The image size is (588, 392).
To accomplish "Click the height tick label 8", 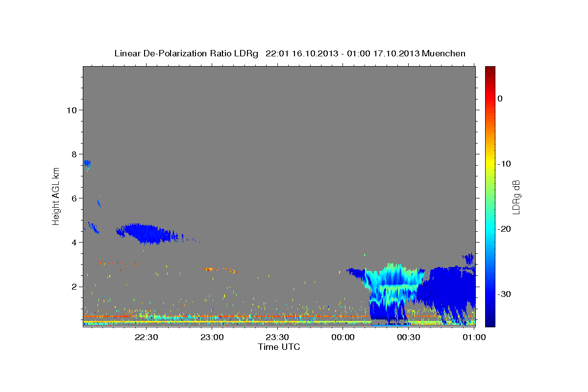I will point(73,154).
